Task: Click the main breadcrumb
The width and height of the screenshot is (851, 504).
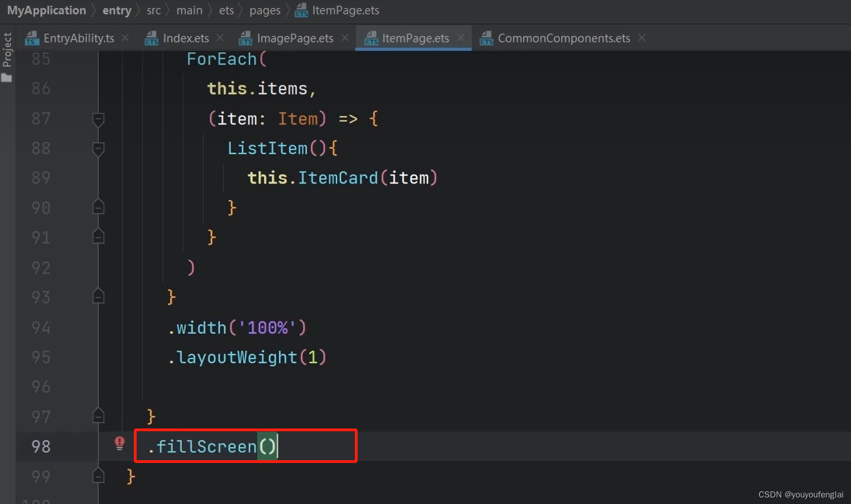Action: (189, 10)
